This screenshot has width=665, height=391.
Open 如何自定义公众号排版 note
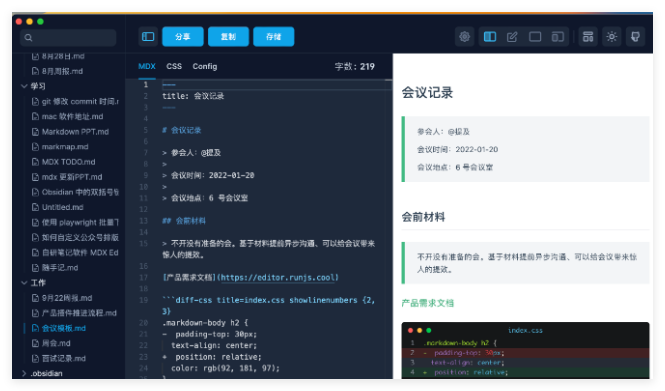point(75,237)
